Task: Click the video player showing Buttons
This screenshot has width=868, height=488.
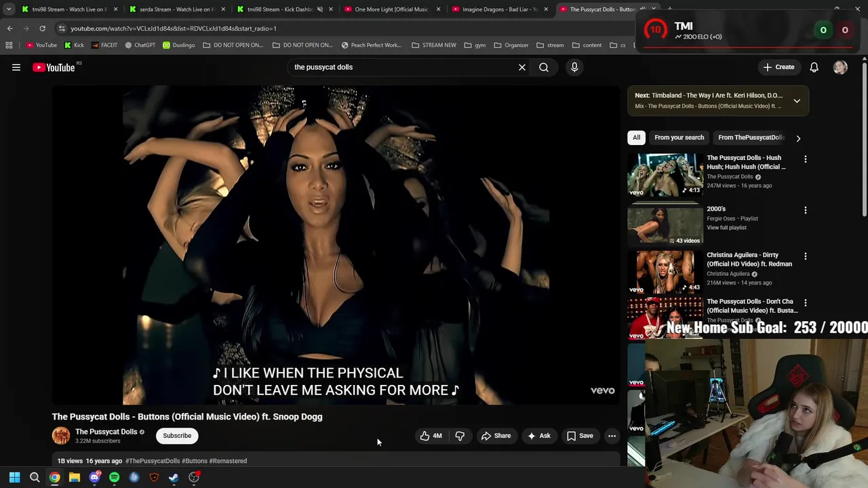Action: [336, 245]
